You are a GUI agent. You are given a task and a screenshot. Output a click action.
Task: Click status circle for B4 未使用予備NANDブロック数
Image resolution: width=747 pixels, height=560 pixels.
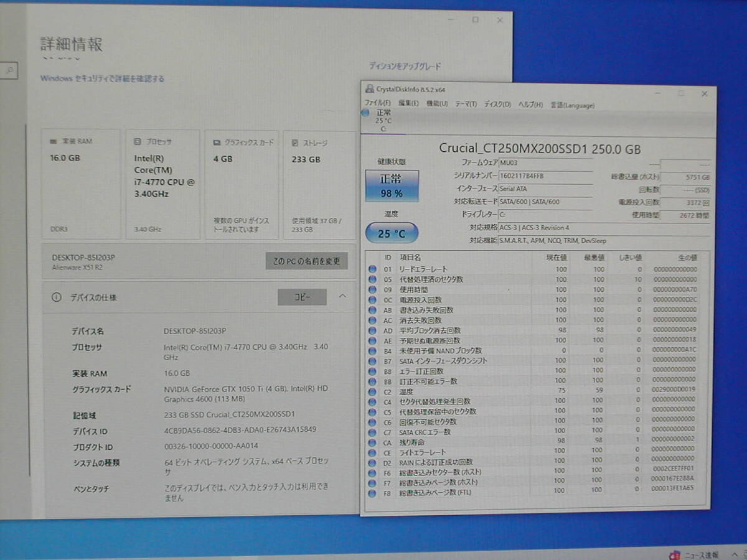pos(372,350)
